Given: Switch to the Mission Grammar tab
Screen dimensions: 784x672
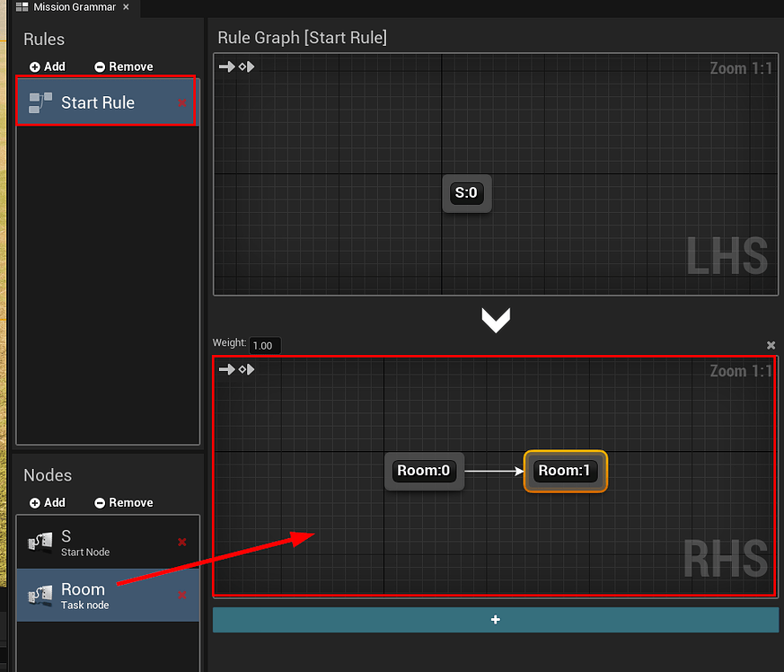Looking at the screenshot, I should click(x=68, y=7).
